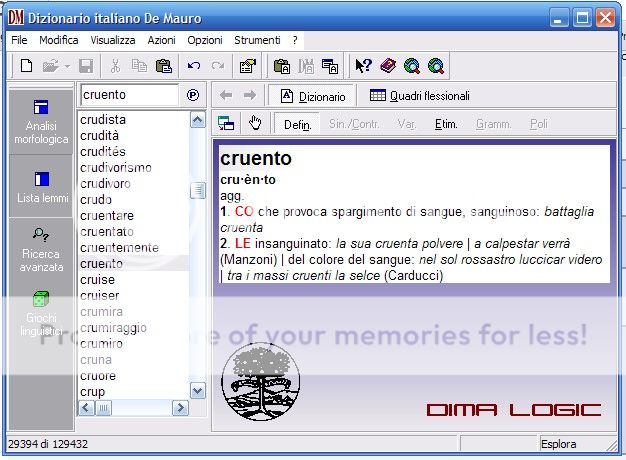Viewport: 626px width, 460px height.
Task: Click the New document toolbar icon
Action: [x=26, y=65]
